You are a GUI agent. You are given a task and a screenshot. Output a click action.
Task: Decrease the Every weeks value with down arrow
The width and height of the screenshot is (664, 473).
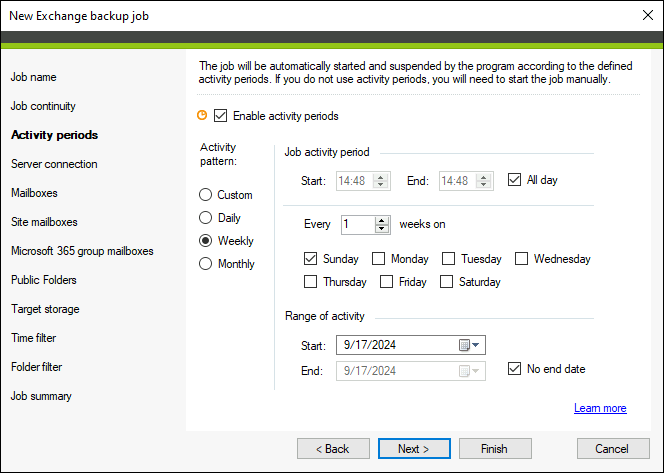382,229
